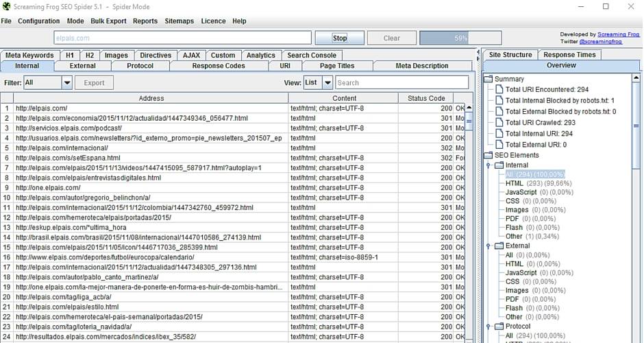Click the External folder icon in tree
This screenshot has height=343, width=644.
click(499, 246)
